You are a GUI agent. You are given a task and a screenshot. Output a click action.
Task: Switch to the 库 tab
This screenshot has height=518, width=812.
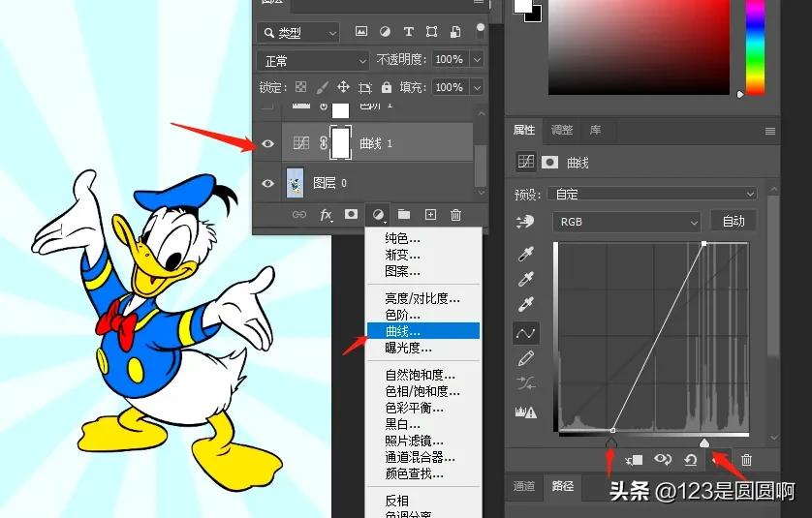pos(595,130)
